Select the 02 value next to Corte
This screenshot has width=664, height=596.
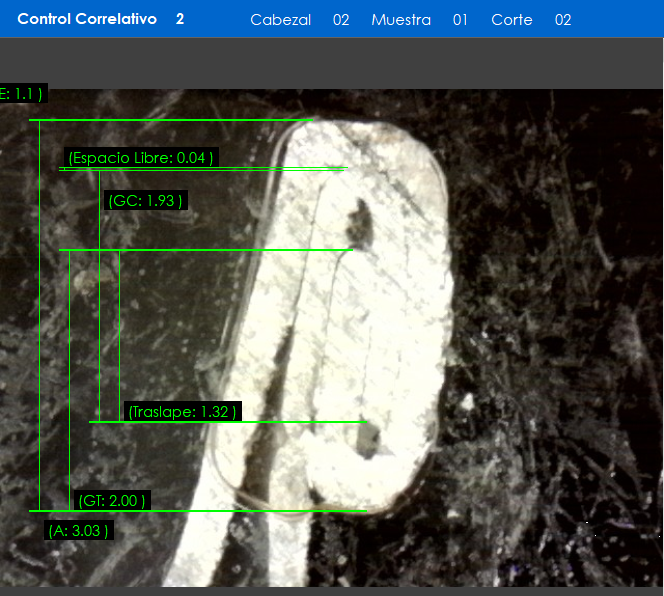point(563,20)
